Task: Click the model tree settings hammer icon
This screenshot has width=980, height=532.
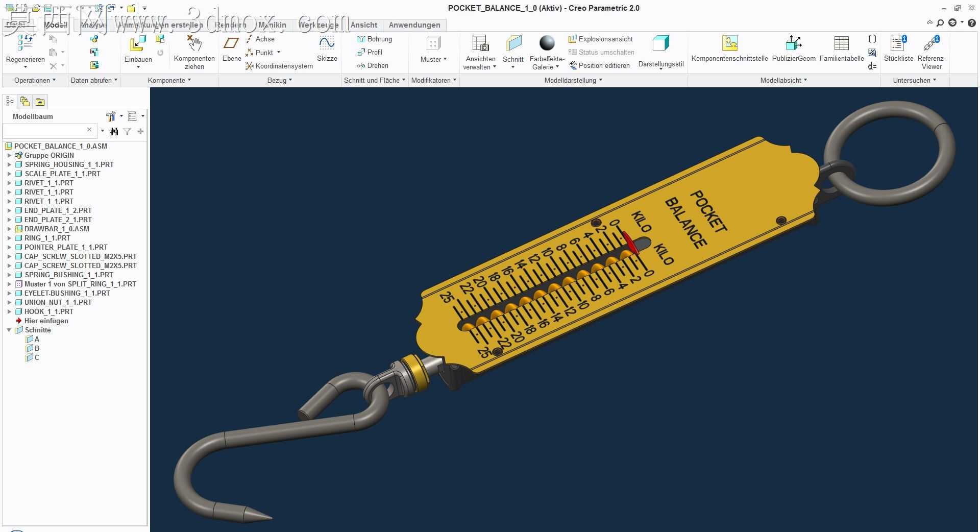Action: [x=111, y=116]
